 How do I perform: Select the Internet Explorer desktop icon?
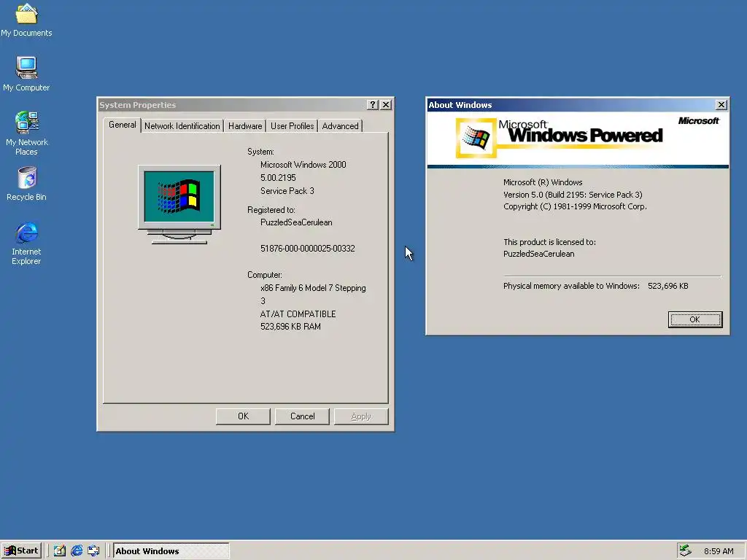tap(26, 243)
